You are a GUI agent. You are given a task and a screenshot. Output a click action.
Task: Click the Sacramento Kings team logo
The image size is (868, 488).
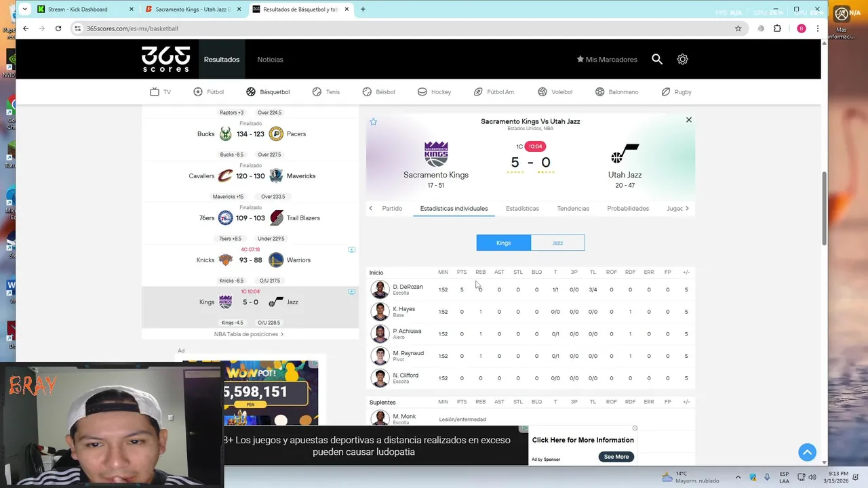pos(436,154)
